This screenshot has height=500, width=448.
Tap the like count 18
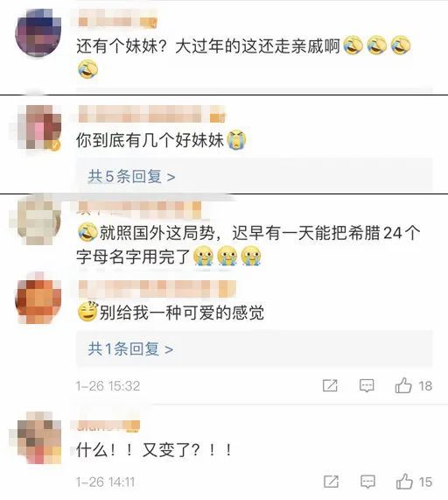(425, 386)
